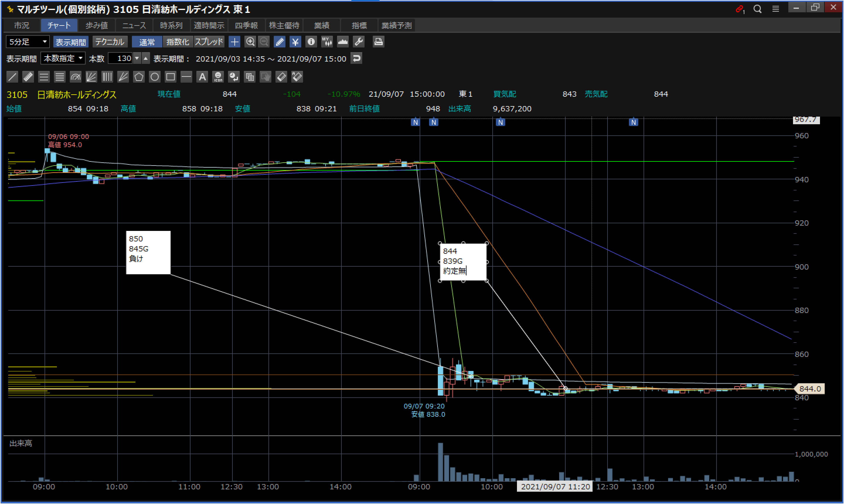This screenshot has height=504, width=844.
Task: Click the テクニカル button
Action: click(x=110, y=42)
